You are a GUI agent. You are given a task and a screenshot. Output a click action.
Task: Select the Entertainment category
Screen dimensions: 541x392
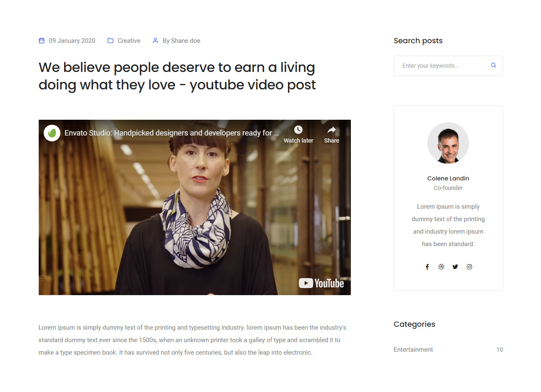[413, 350]
